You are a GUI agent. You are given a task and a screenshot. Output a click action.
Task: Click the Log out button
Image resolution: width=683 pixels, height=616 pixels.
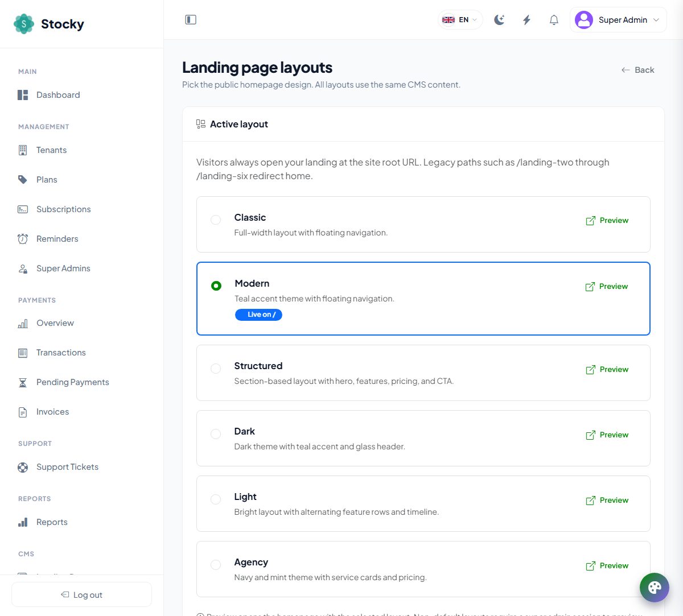81,594
